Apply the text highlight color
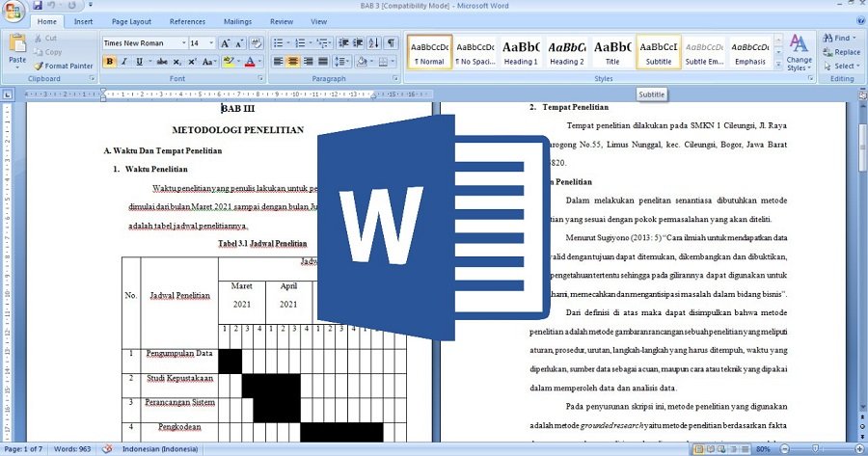The image size is (868, 456). pos(228,62)
